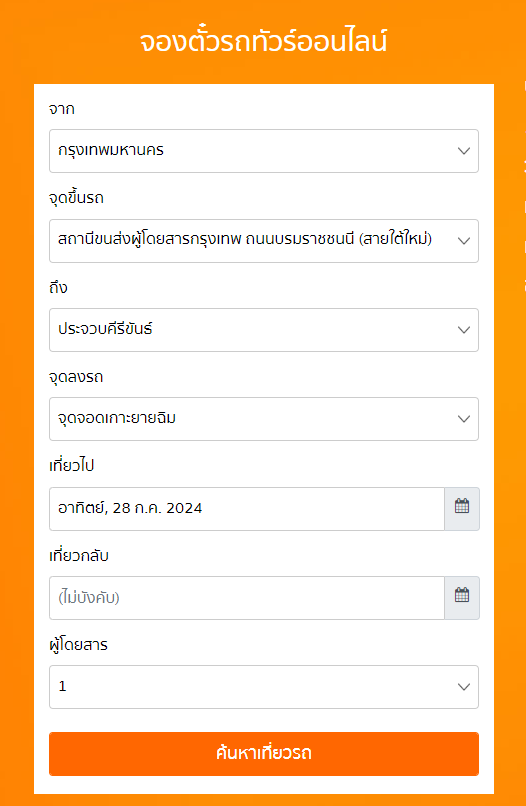The width and height of the screenshot is (526, 806).
Task: Click the ผู้โดยสาร field label
Action: click(78, 644)
